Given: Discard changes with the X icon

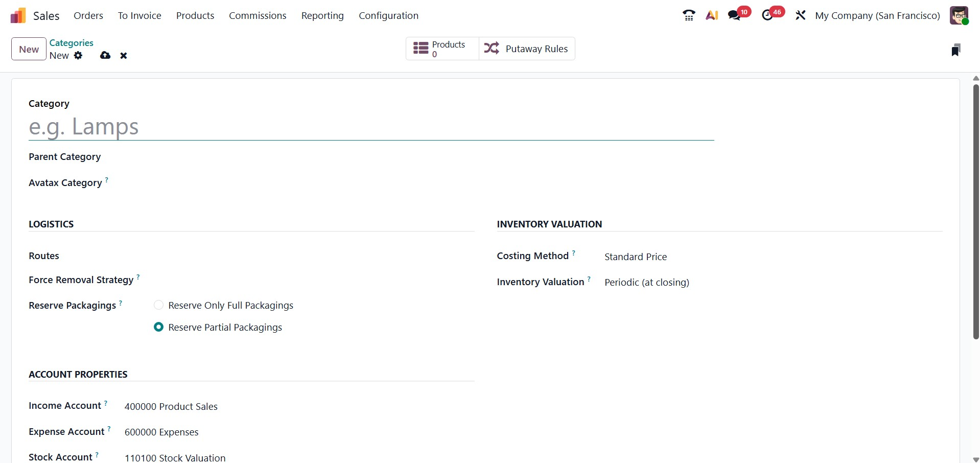Looking at the screenshot, I should [x=124, y=56].
